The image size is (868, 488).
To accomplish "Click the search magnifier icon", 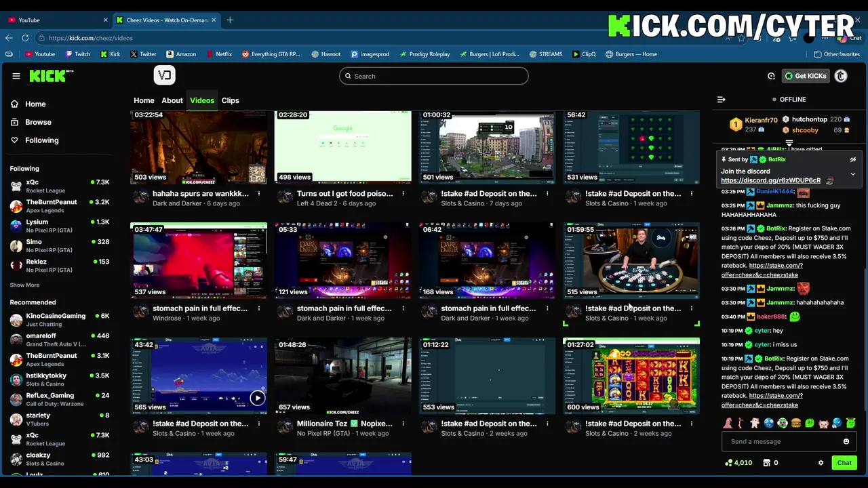I will click(x=349, y=76).
